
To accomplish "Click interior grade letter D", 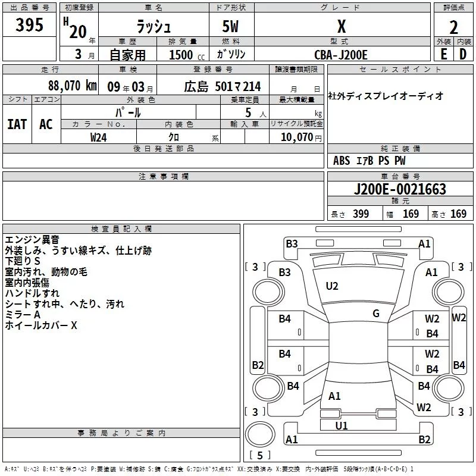I will 463,54.
